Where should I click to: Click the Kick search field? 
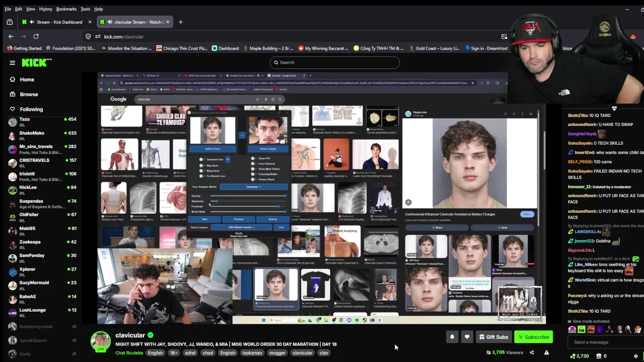tap(335, 62)
